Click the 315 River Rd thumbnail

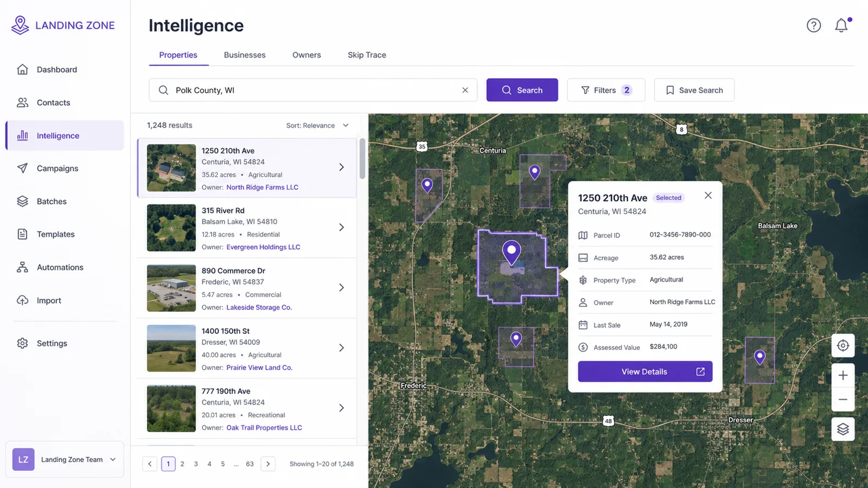click(x=171, y=228)
